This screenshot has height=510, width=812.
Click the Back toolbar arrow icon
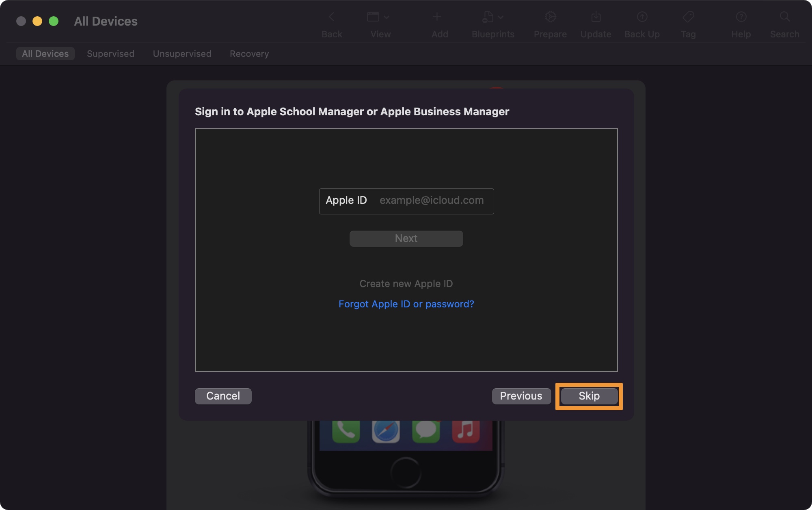331,17
